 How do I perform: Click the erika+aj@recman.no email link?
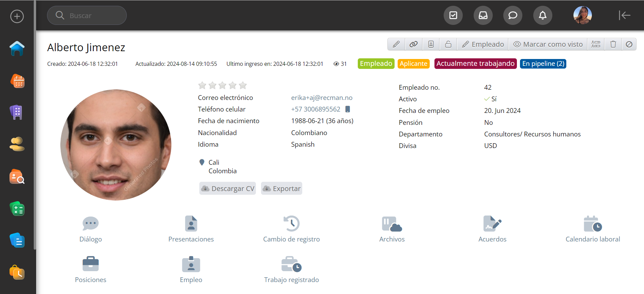[x=322, y=98]
